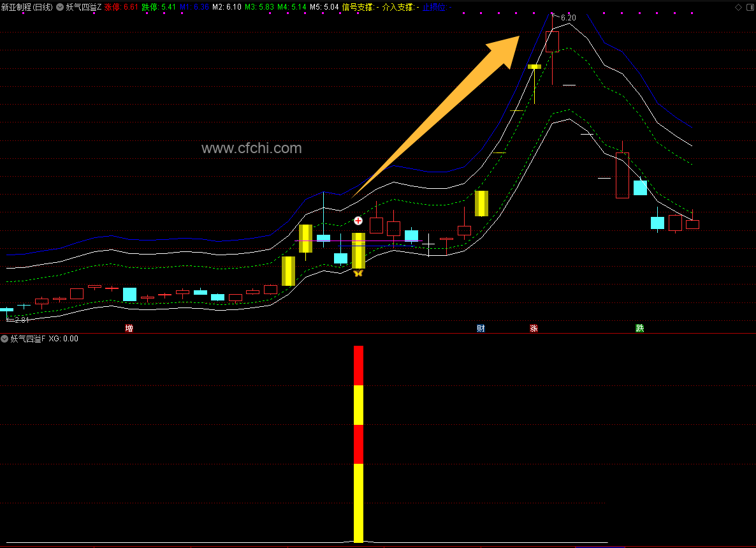Click the 2.81 low price label
756x548 pixels.
pyautogui.click(x=22, y=320)
